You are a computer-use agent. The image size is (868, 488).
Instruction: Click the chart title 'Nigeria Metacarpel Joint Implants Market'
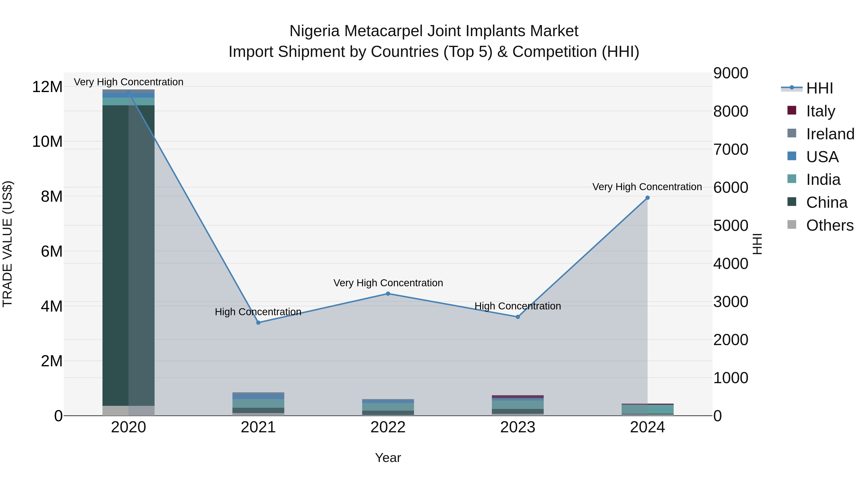coord(434,31)
